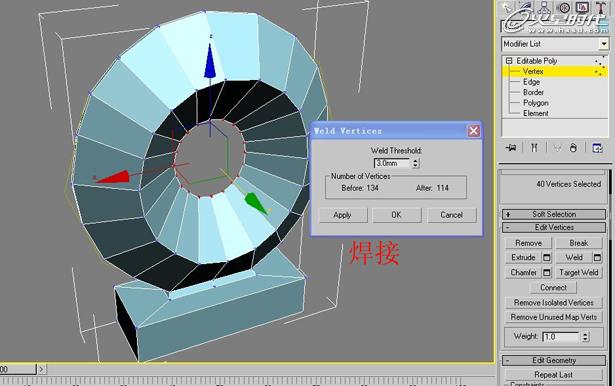Collapse the Editable Poly tree node
The height and width of the screenshot is (386, 615).
509,61
